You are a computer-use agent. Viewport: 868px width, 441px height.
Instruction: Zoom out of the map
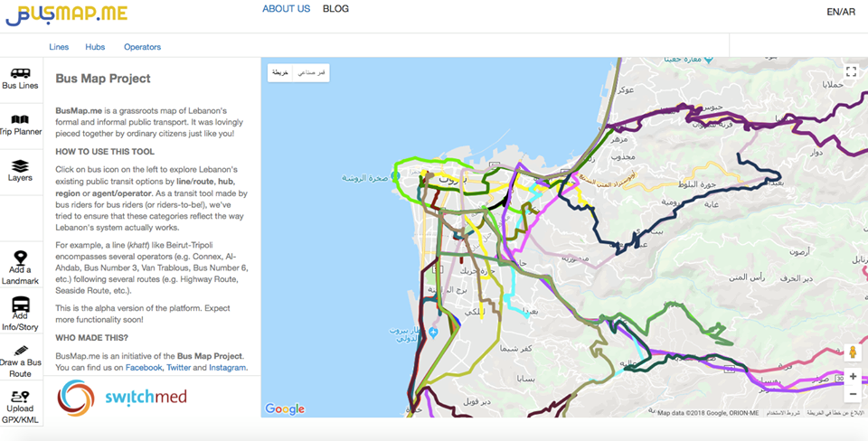(852, 395)
